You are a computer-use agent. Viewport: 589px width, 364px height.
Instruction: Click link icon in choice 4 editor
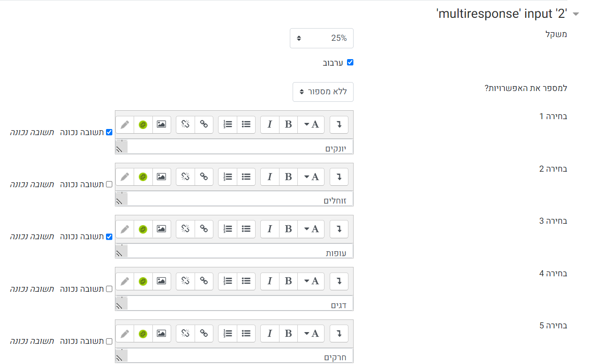point(204,281)
